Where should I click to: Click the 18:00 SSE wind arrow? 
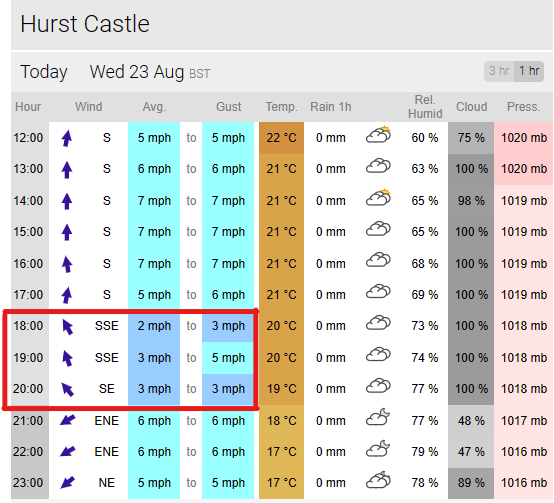67,326
